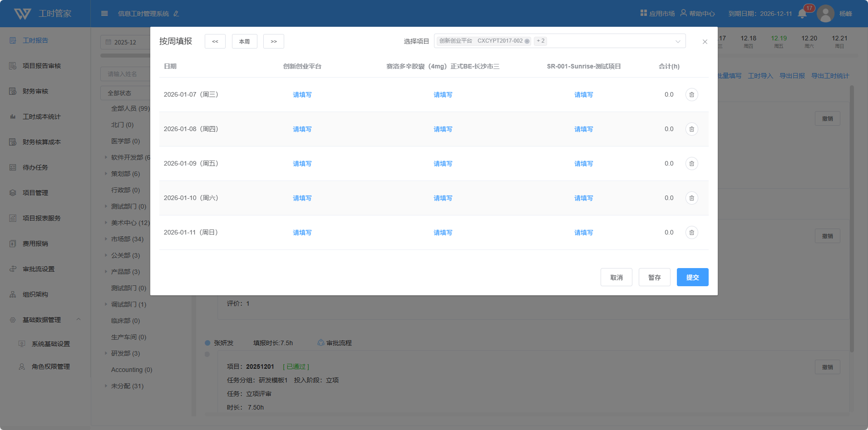Image resolution: width=868 pixels, height=430 pixels.
Task: Delete the 2026-01-07 row with trash icon
Action: (x=691, y=95)
